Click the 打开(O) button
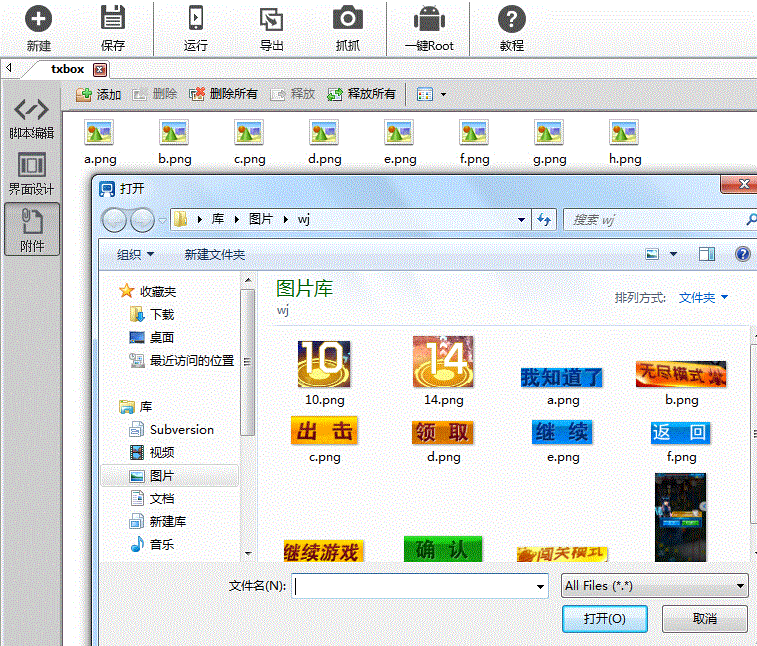This screenshot has height=646, width=757. (604, 618)
